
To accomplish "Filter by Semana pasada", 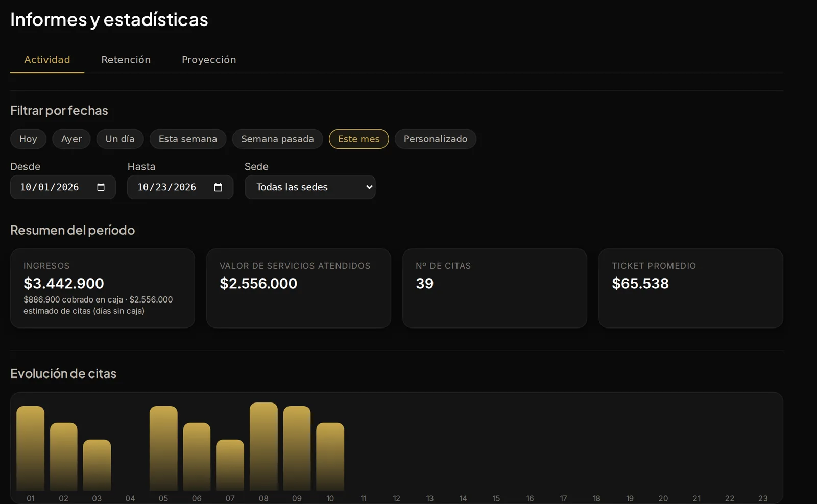I will [277, 139].
